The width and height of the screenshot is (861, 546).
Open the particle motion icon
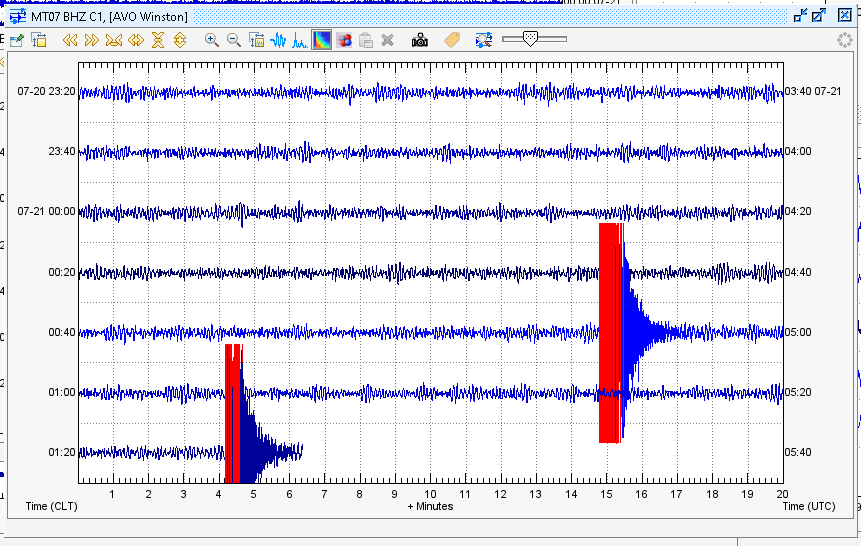[344, 40]
